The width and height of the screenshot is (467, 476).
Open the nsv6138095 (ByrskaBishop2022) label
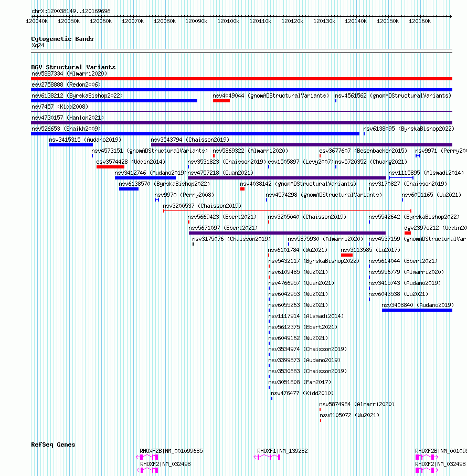click(x=409, y=129)
